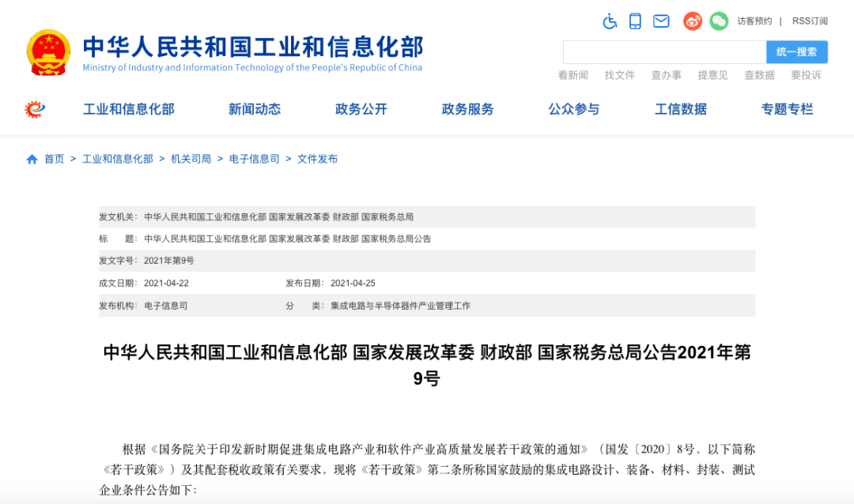
Task: Click category value 集成电路与半导体器件产业管理工作
Action: 400,306
